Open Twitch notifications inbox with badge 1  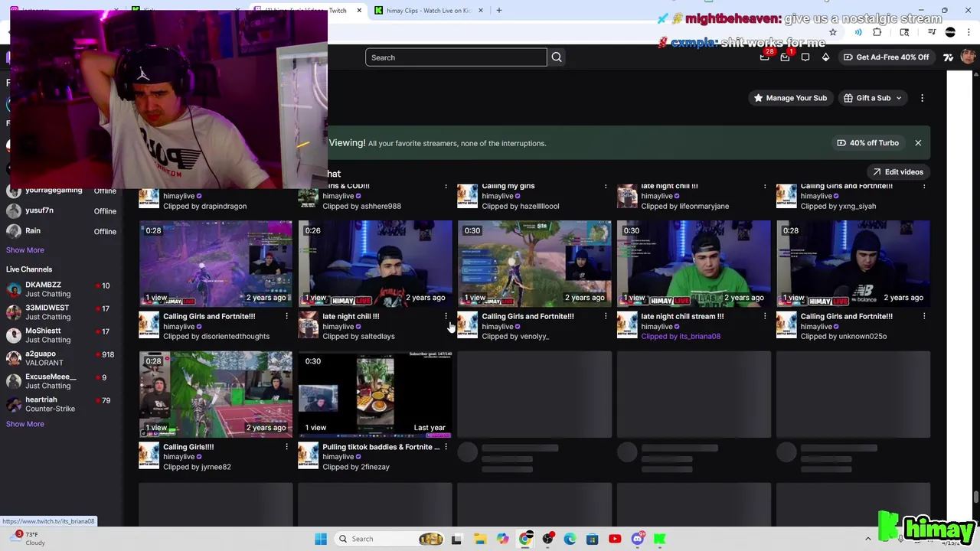pyautogui.click(x=785, y=57)
